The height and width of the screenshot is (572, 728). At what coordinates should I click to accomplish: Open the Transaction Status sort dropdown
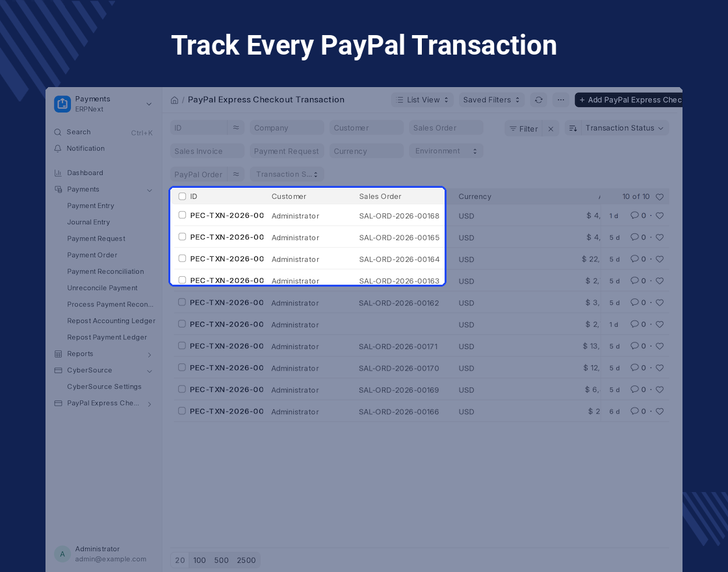pos(625,128)
